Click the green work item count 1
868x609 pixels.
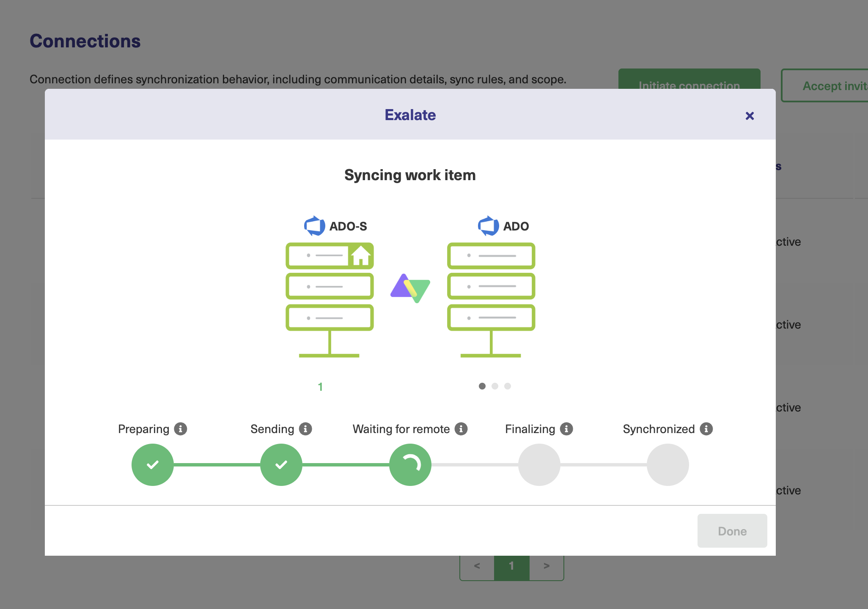320,387
